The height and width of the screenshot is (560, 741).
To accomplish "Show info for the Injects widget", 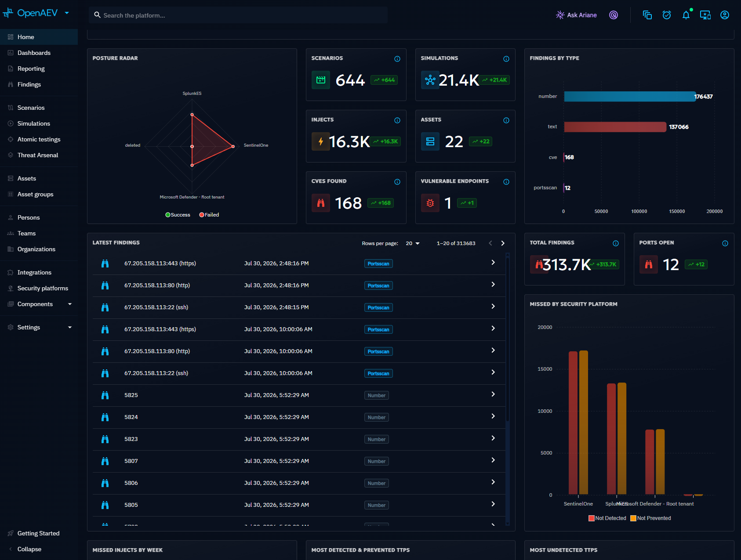I will [x=397, y=120].
